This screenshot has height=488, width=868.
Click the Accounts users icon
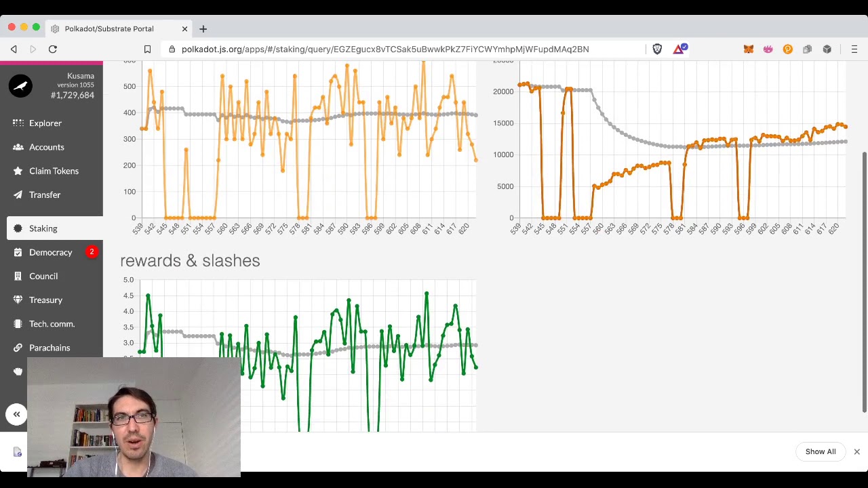[x=18, y=147]
